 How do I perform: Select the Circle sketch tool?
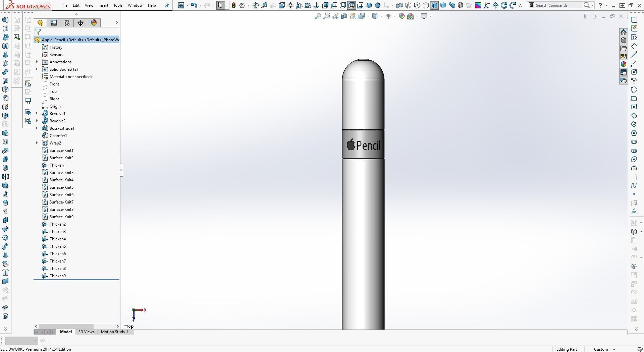[x=634, y=72]
